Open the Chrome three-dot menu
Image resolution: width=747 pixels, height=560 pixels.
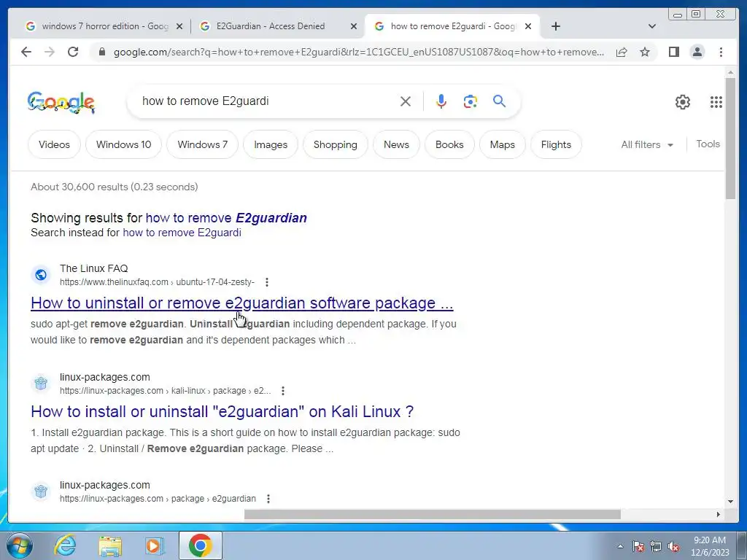pyautogui.click(x=721, y=52)
